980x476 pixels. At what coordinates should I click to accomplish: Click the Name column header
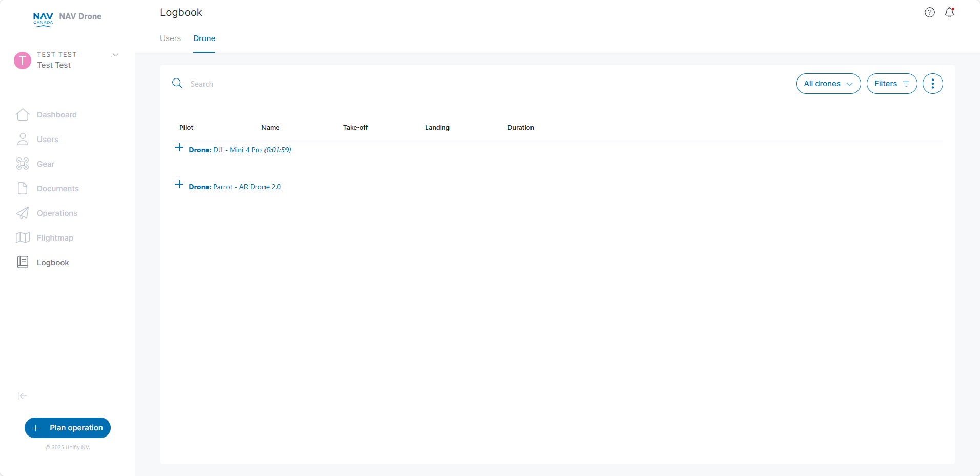(271, 128)
